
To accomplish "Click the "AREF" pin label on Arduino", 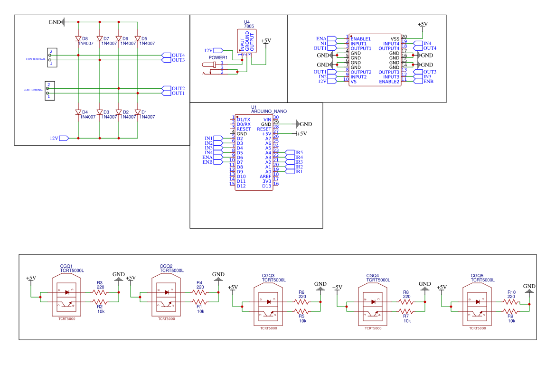I will point(265,177).
